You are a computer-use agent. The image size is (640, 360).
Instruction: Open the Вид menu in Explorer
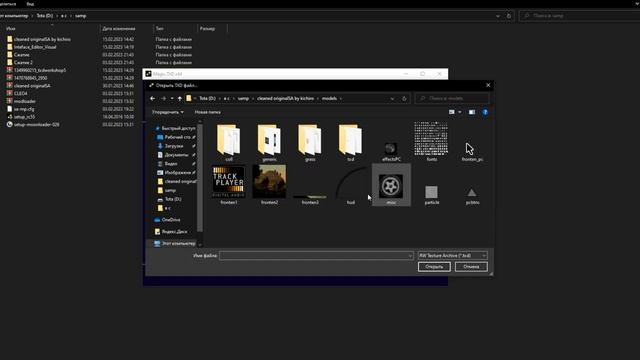tap(30, 4)
